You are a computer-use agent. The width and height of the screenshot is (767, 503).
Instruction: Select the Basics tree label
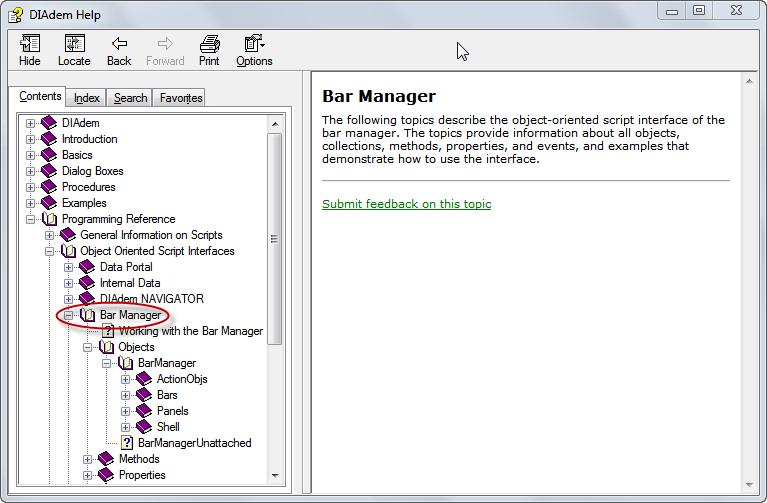[x=77, y=155]
